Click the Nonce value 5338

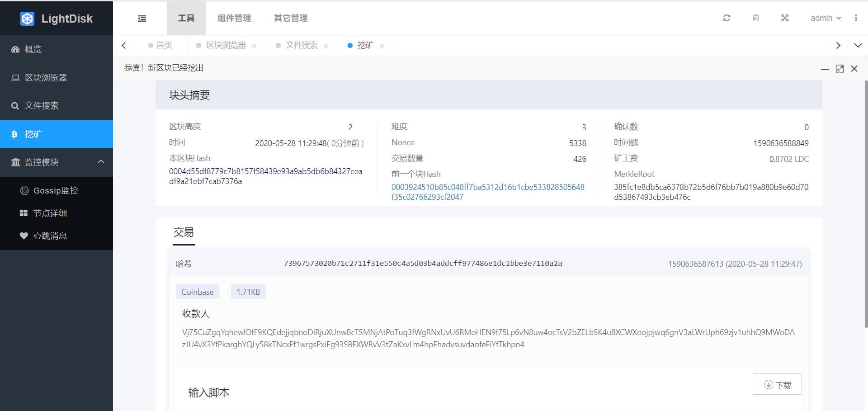click(578, 143)
